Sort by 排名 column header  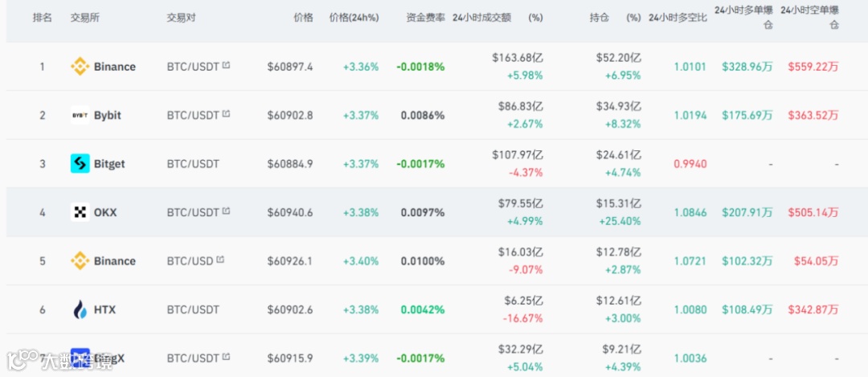pos(42,18)
